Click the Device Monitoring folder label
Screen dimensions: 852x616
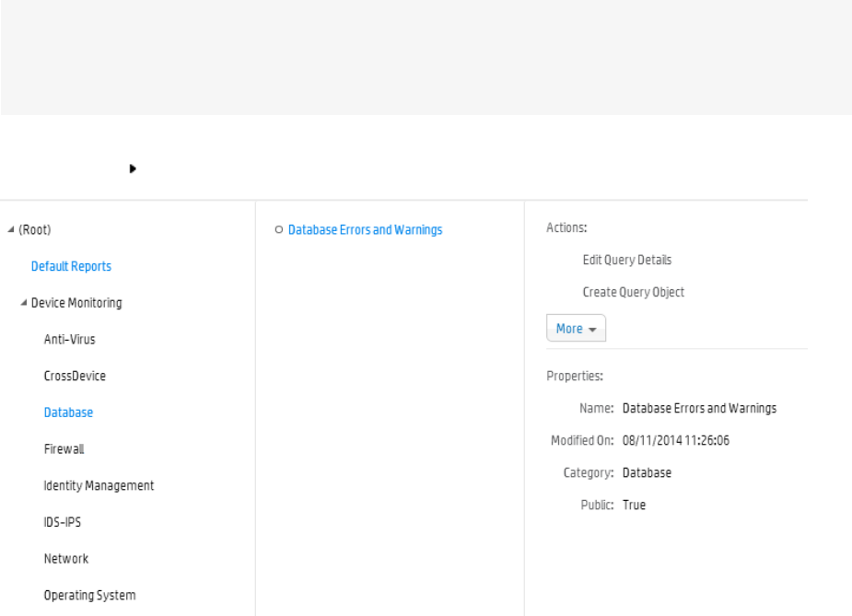pos(76,303)
